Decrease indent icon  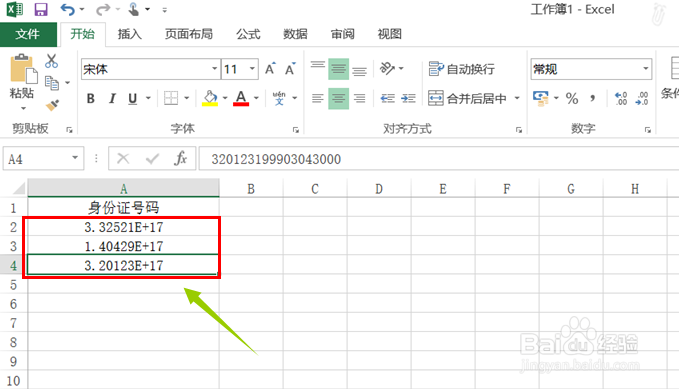pos(388,99)
